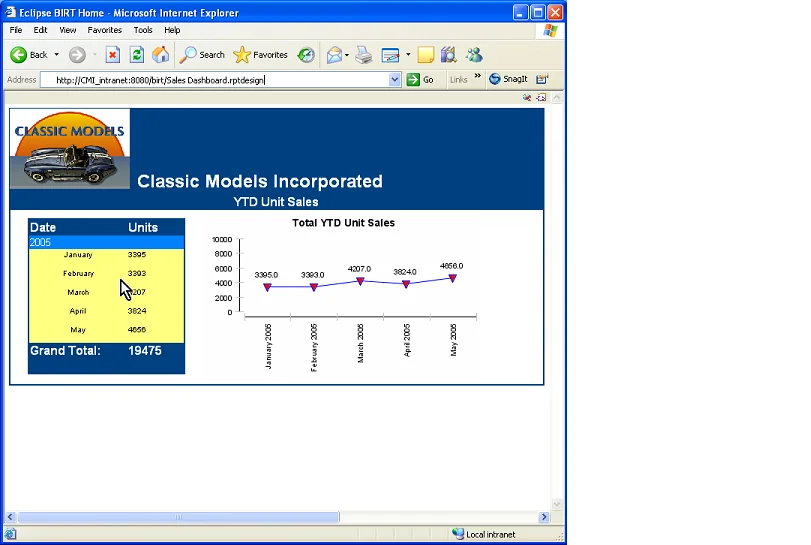Expand the Address bar dropdown list

pos(395,80)
